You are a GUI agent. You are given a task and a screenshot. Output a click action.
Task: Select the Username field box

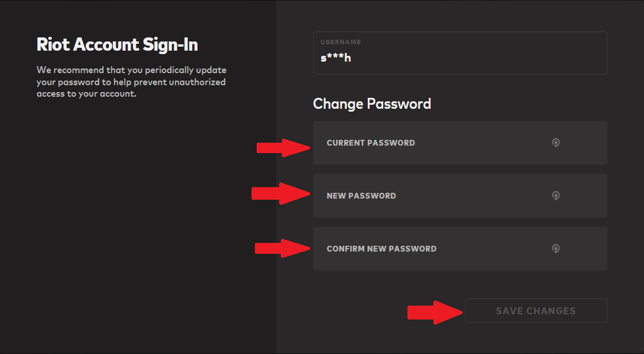[460, 53]
